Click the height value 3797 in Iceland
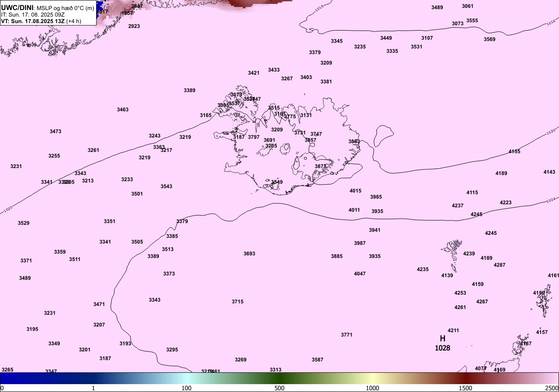559x392 pixels. point(254,137)
